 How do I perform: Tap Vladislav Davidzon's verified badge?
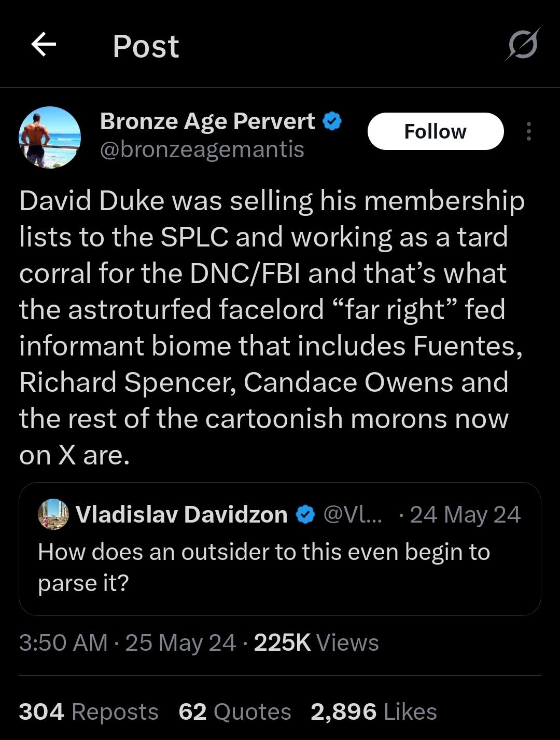[x=305, y=515]
